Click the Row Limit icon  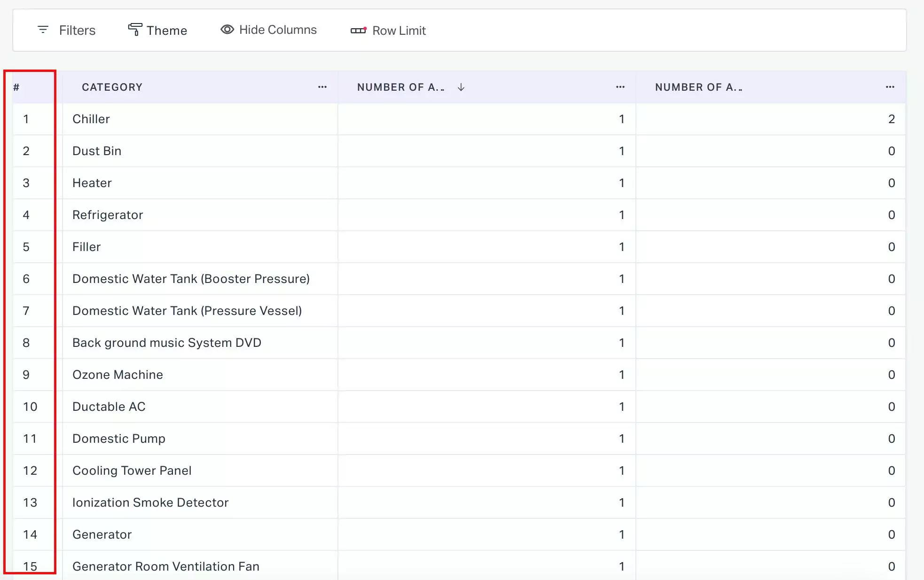click(358, 30)
